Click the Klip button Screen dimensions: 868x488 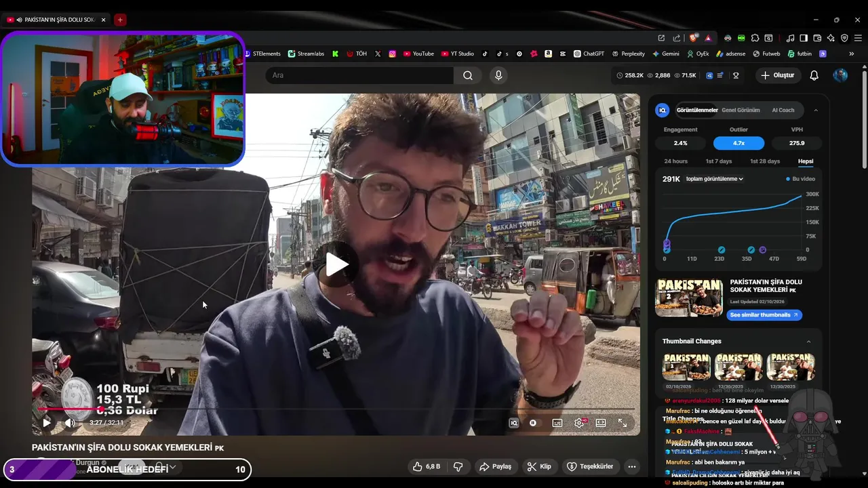(540, 466)
